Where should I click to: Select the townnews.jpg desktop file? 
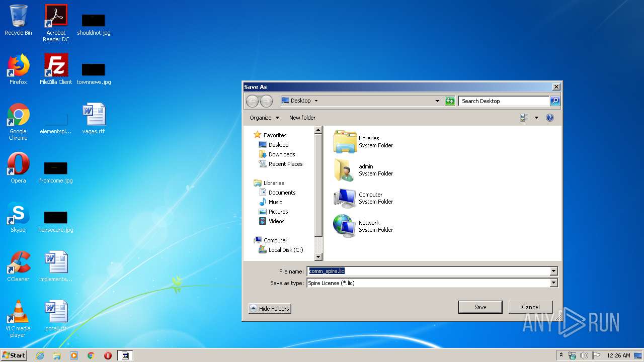tap(94, 73)
